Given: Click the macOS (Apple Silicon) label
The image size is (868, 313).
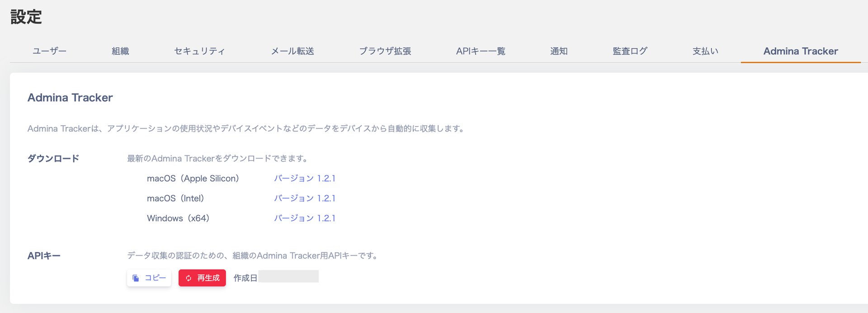Looking at the screenshot, I should point(193,178).
